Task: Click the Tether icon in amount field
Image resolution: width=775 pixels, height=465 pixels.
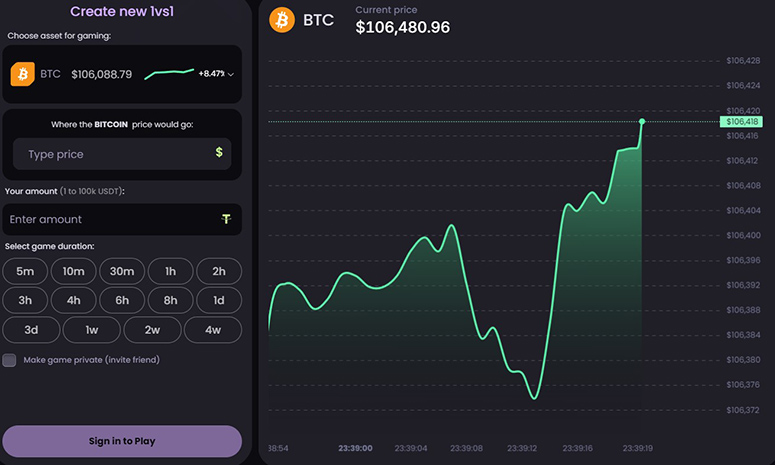Action: pyautogui.click(x=227, y=219)
